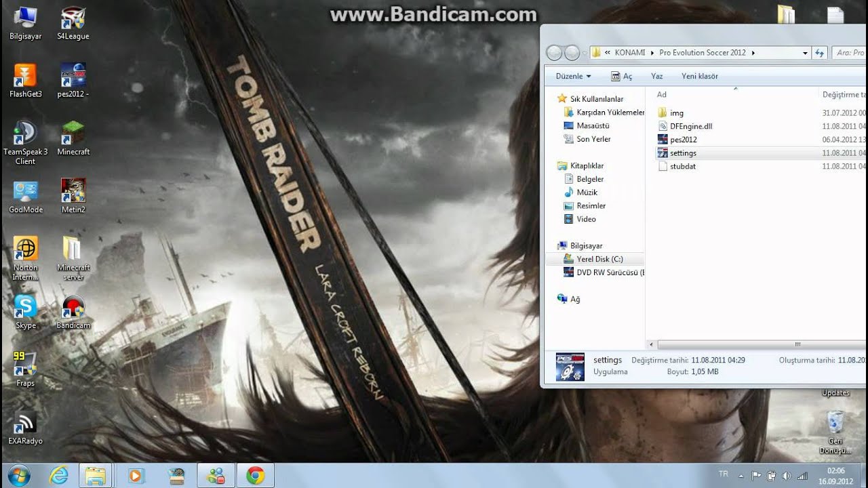This screenshot has height=488, width=868.
Task: Open the Windows Start menu
Action: tap(19, 476)
